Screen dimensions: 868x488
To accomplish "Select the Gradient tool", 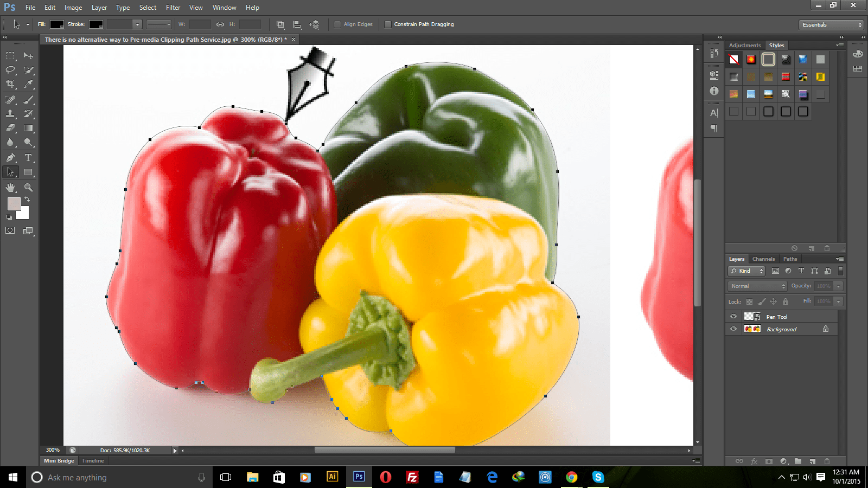I will [28, 128].
